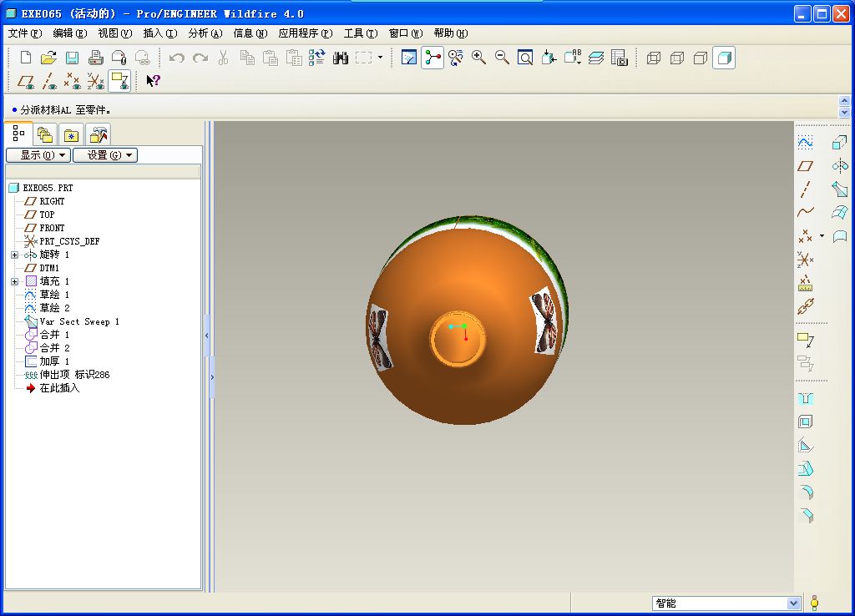Collapse the navigator panel with left arrow
The width and height of the screenshot is (855, 616).
(x=207, y=336)
